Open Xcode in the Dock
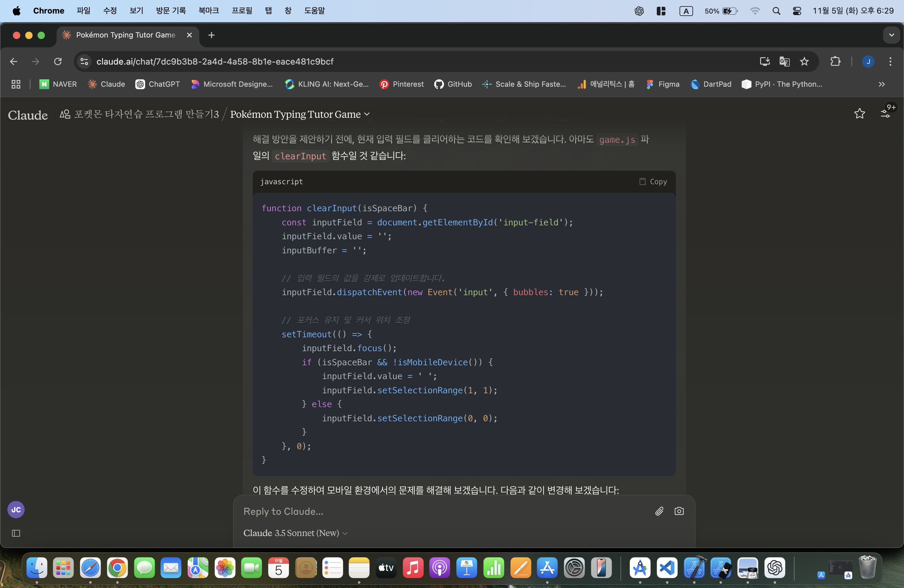This screenshot has height=588, width=904. pyautogui.click(x=694, y=567)
